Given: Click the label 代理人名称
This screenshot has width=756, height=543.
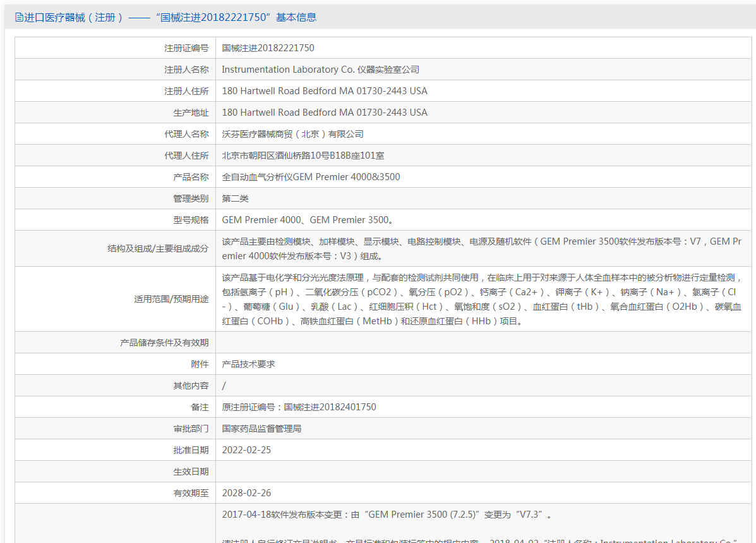Looking at the screenshot, I should click(186, 134).
